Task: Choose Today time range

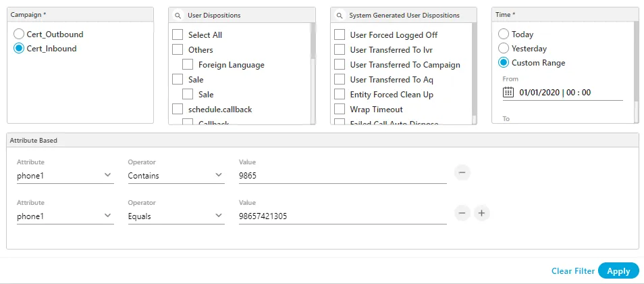Action: (x=504, y=34)
